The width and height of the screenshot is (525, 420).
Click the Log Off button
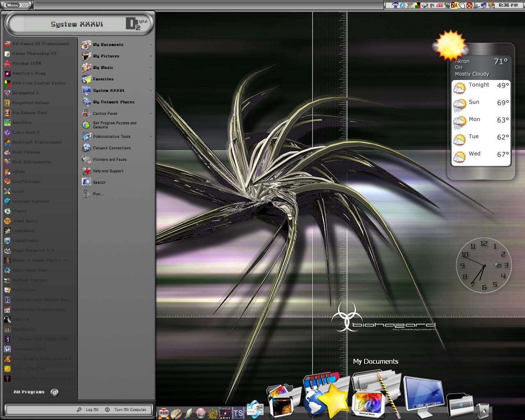(88, 409)
